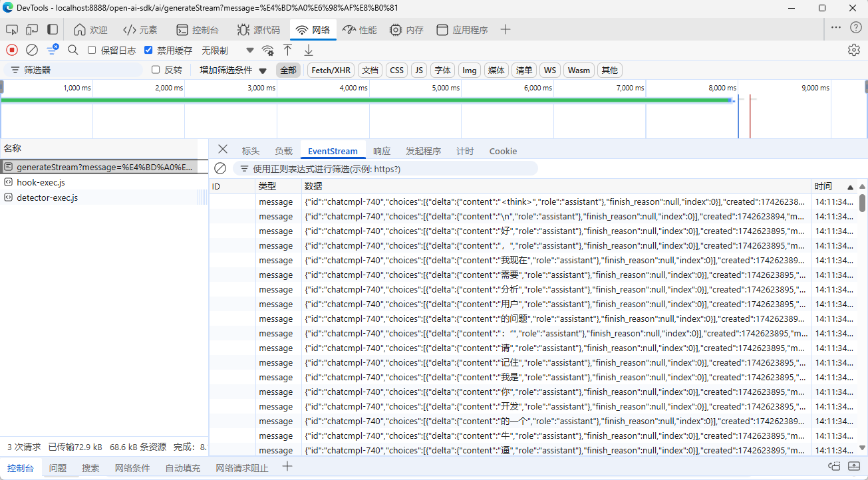Uncheck the 禁用缓存 checkbox
Screen dimensions: 868x480
coord(148,51)
